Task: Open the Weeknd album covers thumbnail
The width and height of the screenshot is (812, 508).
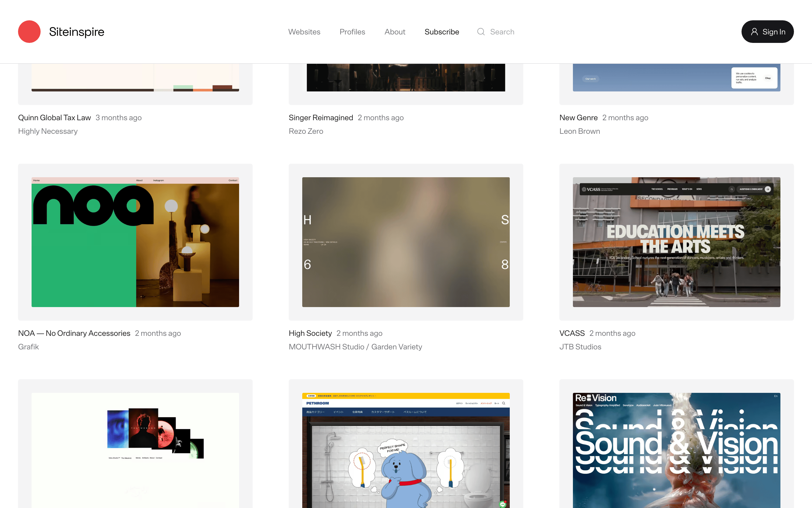Action: (x=135, y=450)
